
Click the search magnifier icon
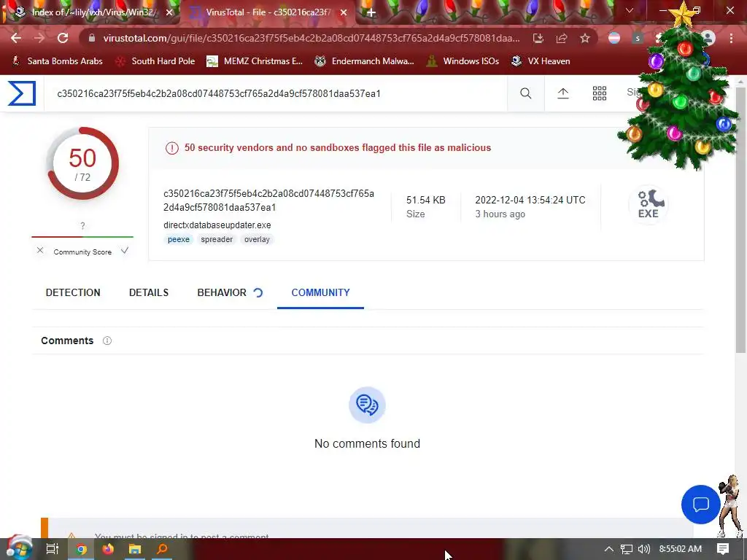[x=525, y=93]
